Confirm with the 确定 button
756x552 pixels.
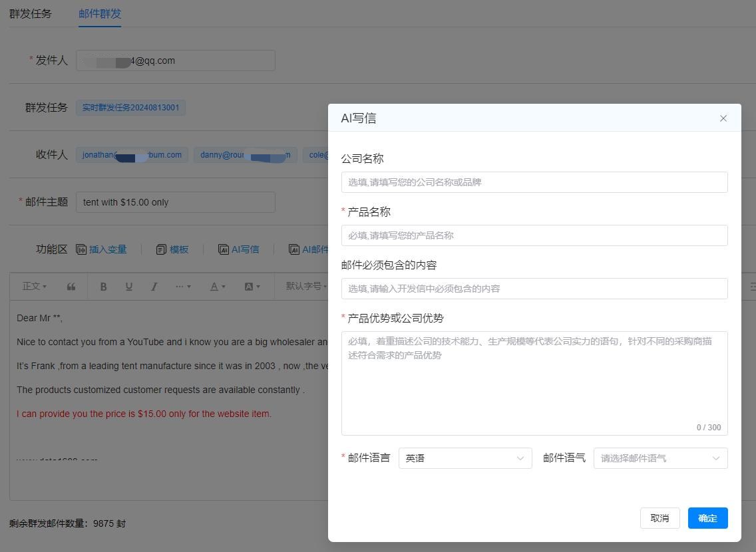point(707,518)
